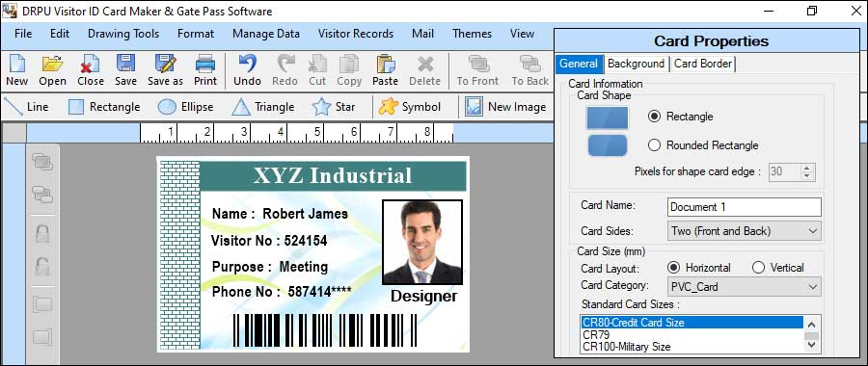Click the New document icon
The width and height of the screenshot is (868, 366).
(x=16, y=70)
